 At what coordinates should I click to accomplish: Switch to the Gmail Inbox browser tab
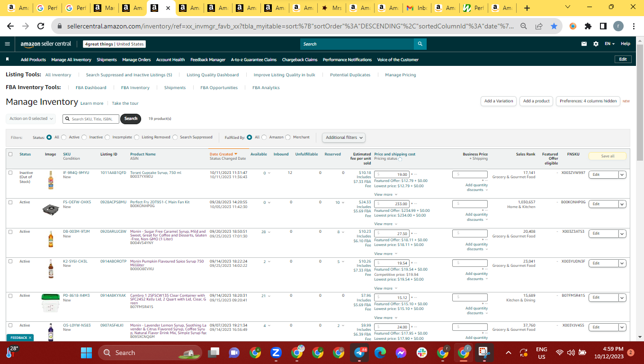tap(417, 8)
